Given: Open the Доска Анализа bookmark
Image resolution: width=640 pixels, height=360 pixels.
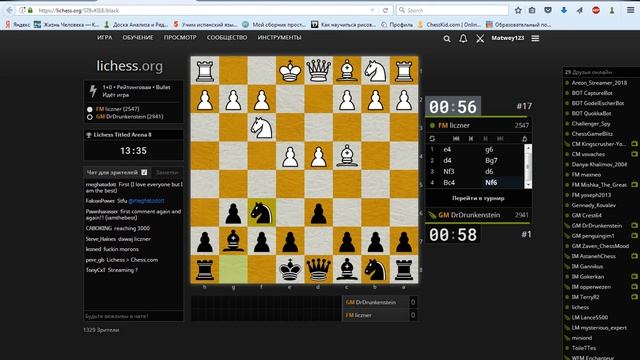Looking at the screenshot, I should pos(136,24).
